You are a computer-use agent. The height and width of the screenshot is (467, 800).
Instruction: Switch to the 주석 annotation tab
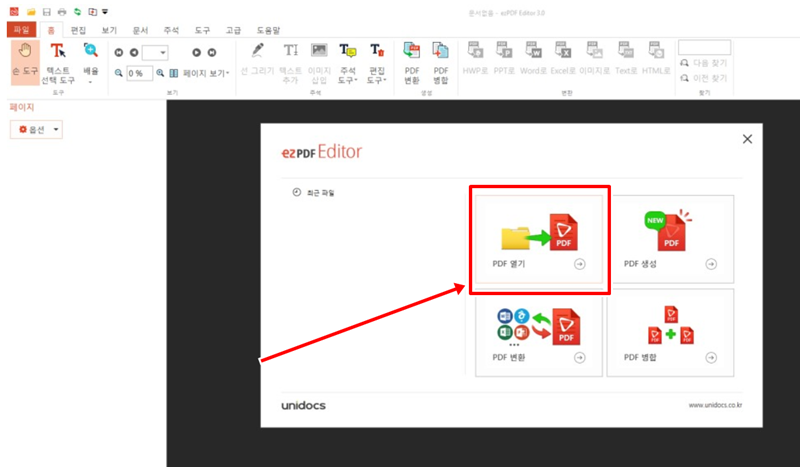coord(171,30)
